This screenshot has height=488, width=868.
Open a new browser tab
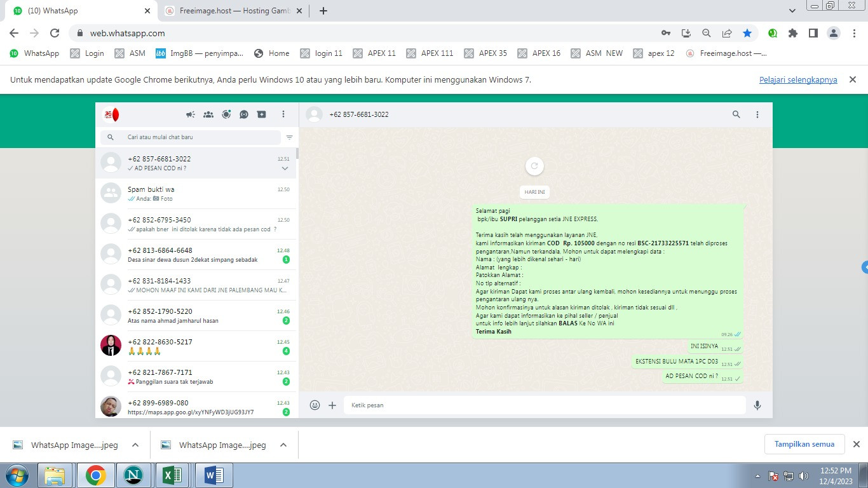[323, 11]
